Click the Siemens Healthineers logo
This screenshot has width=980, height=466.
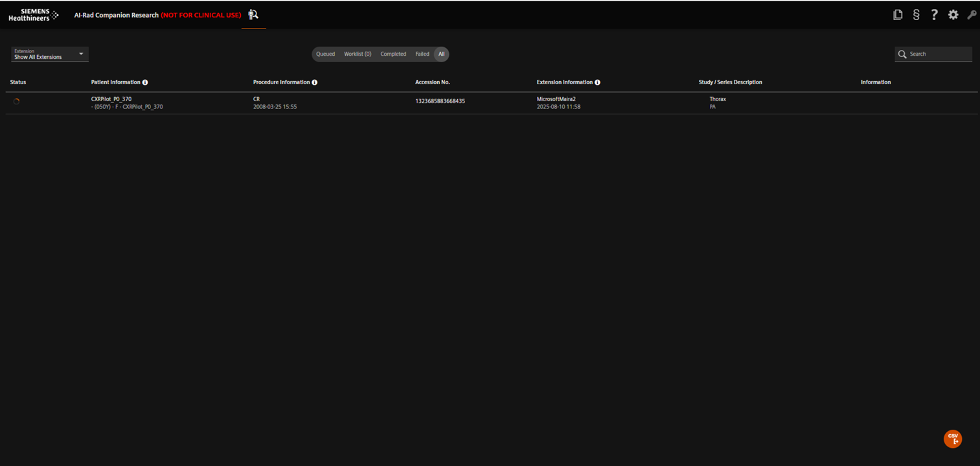click(34, 14)
